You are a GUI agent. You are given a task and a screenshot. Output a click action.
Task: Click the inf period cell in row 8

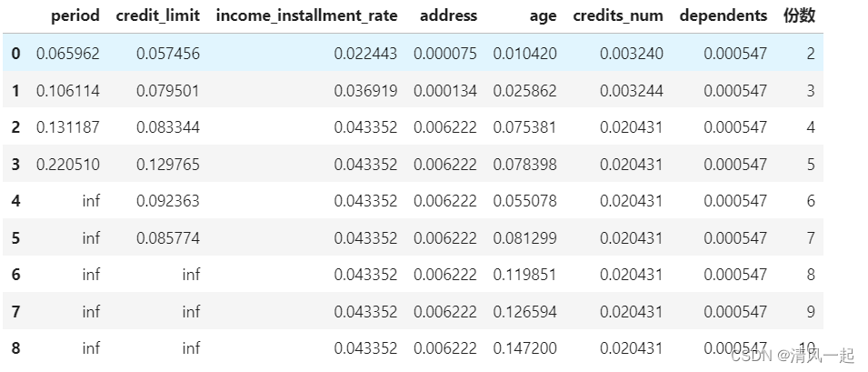91,348
